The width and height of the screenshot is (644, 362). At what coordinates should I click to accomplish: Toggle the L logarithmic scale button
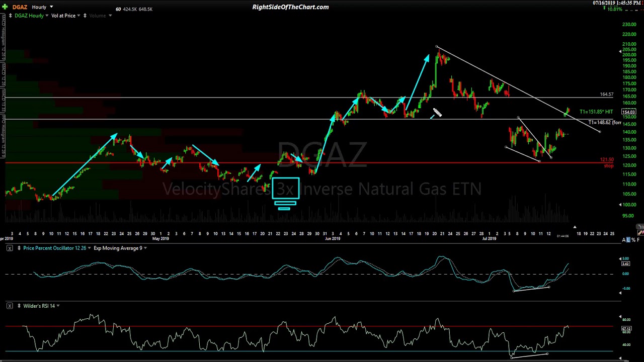coord(628,240)
